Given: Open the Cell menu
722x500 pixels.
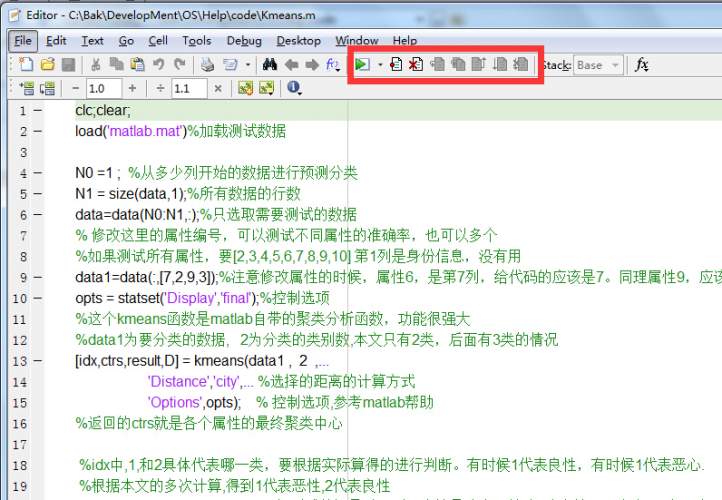Looking at the screenshot, I should pyautogui.click(x=158, y=40).
